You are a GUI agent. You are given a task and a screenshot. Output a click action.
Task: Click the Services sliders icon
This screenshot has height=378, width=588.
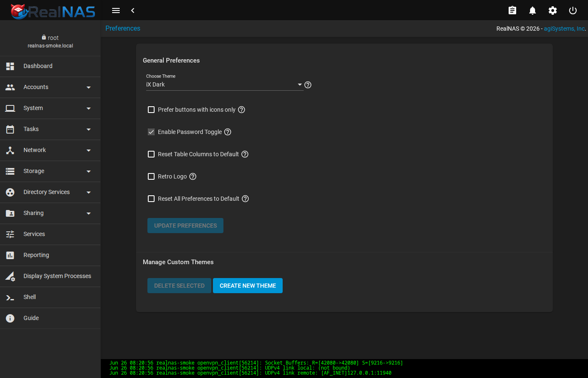click(x=10, y=234)
